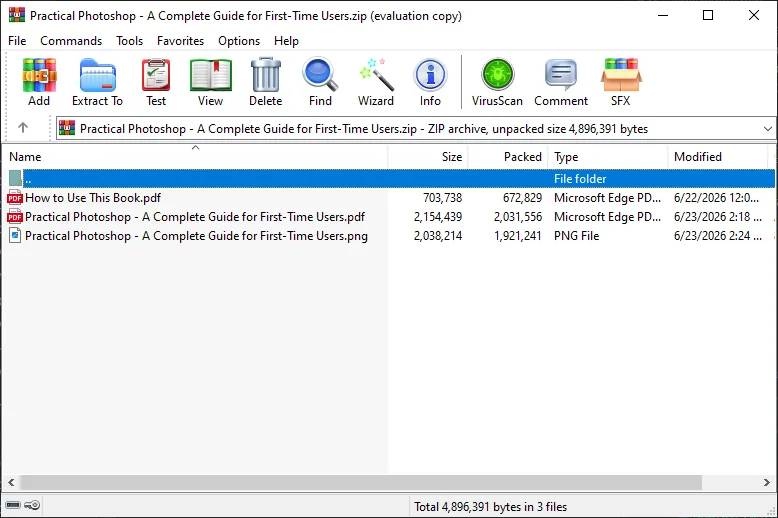Click the key password icon in the status bar
Screen dimensions: 778x518
pos(32,505)
